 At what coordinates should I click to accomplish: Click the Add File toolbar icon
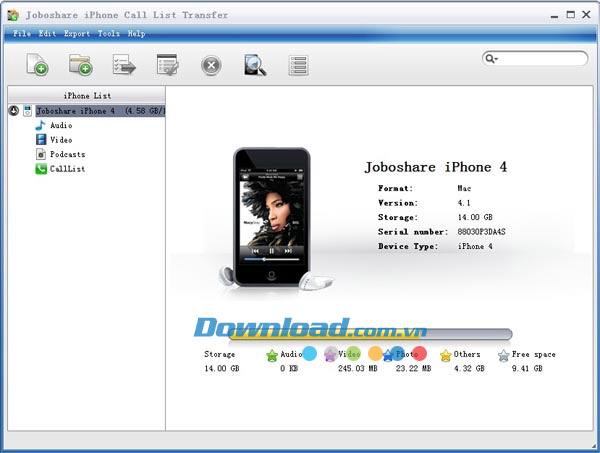37,65
